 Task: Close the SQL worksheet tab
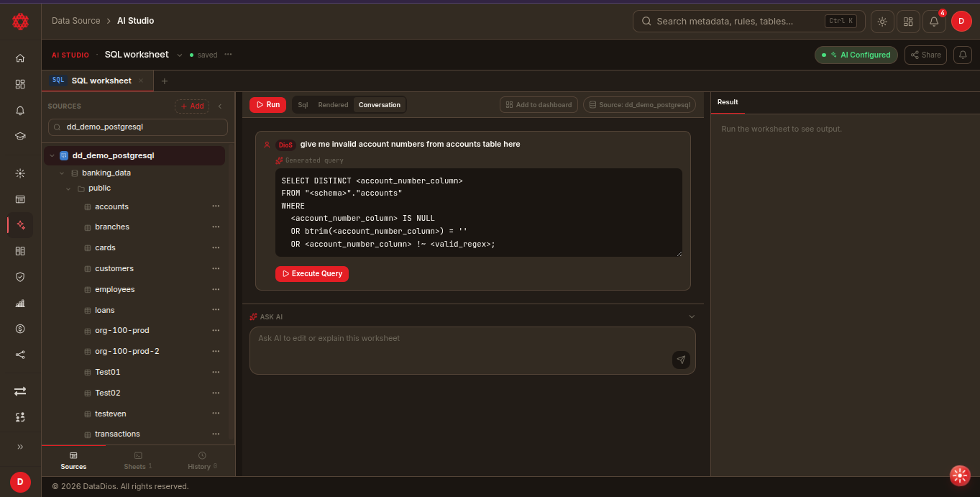click(141, 81)
